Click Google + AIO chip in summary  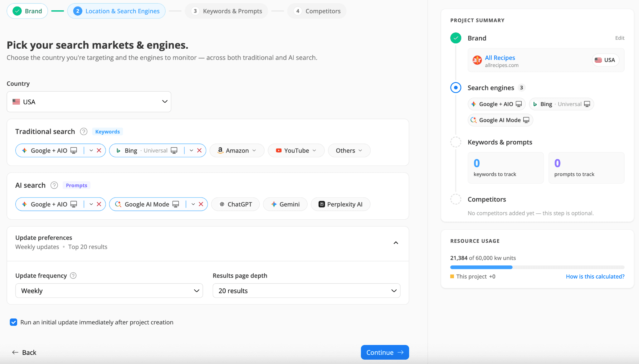[x=496, y=104]
